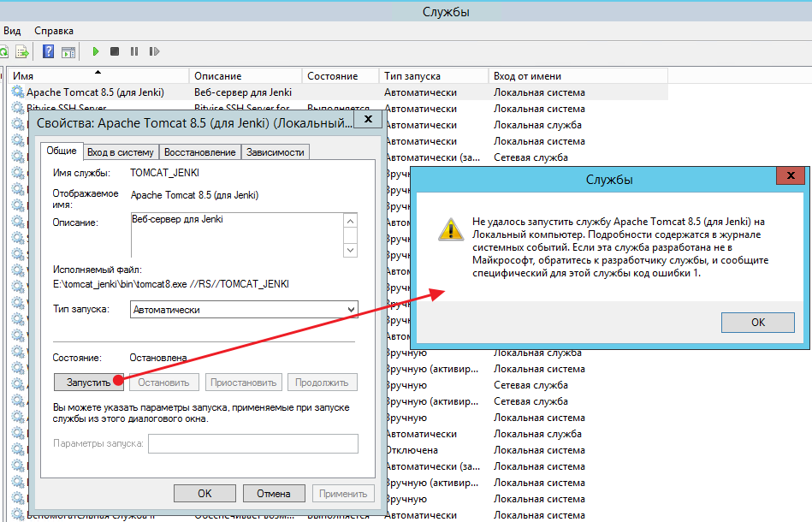The height and width of the screenshot is (522, 812).
Task: Switch to the Вход в систему tab
Action: [x=121, y=152]
